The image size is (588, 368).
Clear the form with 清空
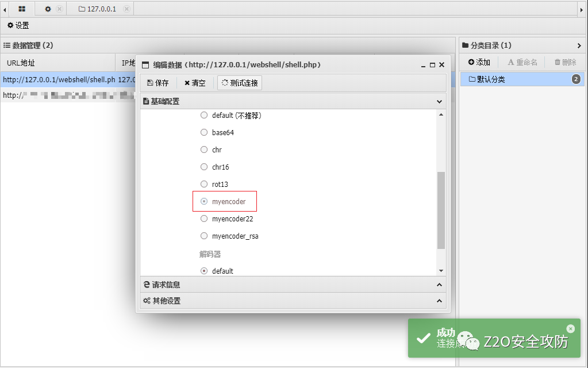[195, 83]
